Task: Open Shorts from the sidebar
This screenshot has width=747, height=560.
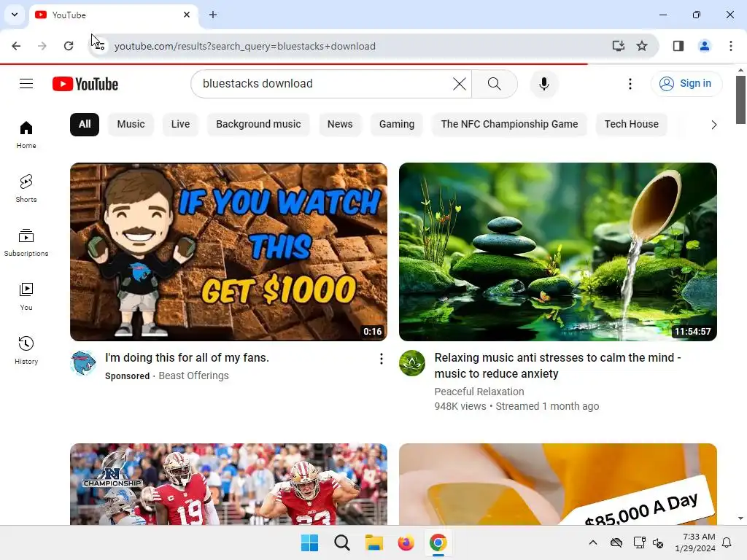Action: 26,189
